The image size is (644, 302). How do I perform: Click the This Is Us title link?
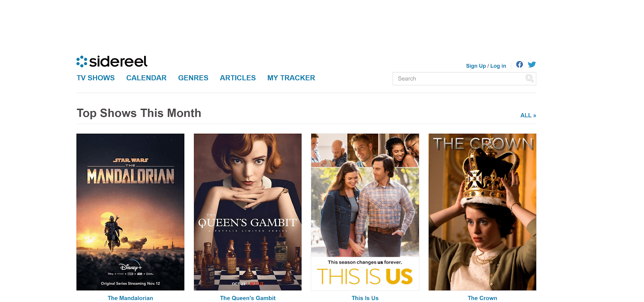(365, 298)
